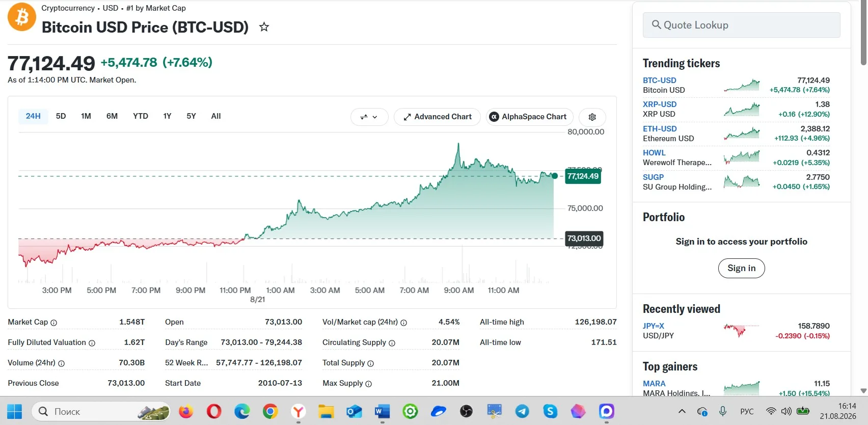Click the orange Bitcoin logo icon

pos(22,17)
